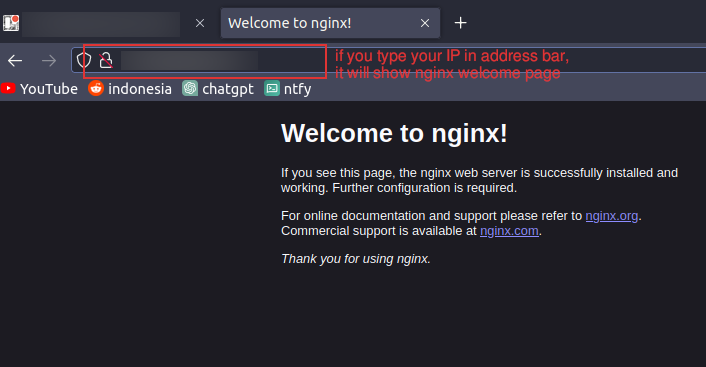
Task: Click the first tab's favicon
Action: click(11, 23)
